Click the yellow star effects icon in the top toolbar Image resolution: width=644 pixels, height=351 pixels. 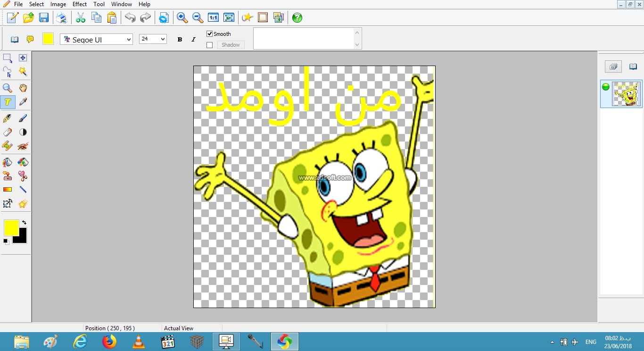pos(247,18)
